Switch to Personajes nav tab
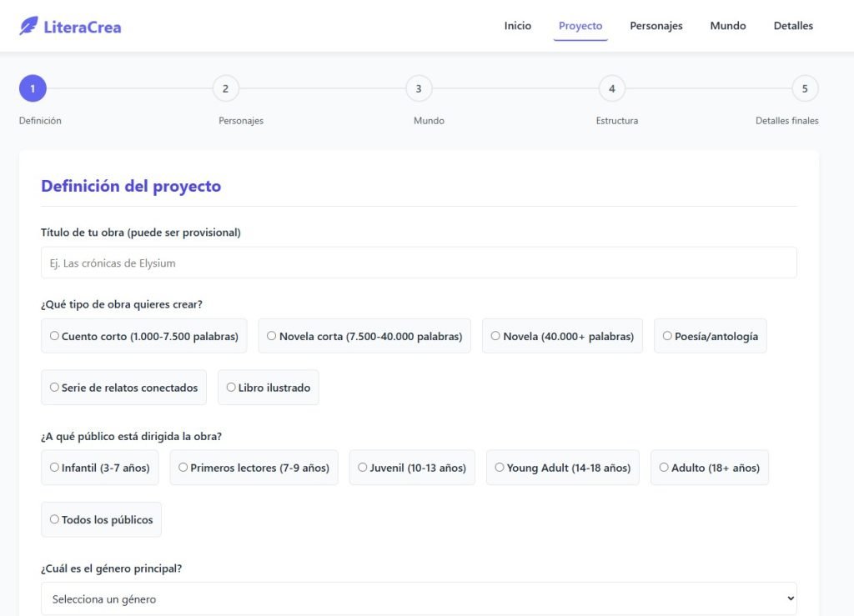 (656, 26)
